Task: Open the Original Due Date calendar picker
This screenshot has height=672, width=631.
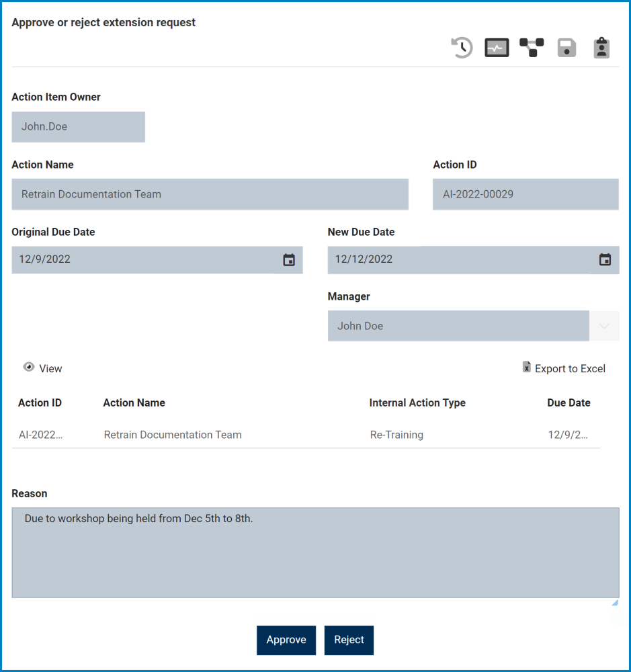Action: pyautogui.click(x=289, y=260)
